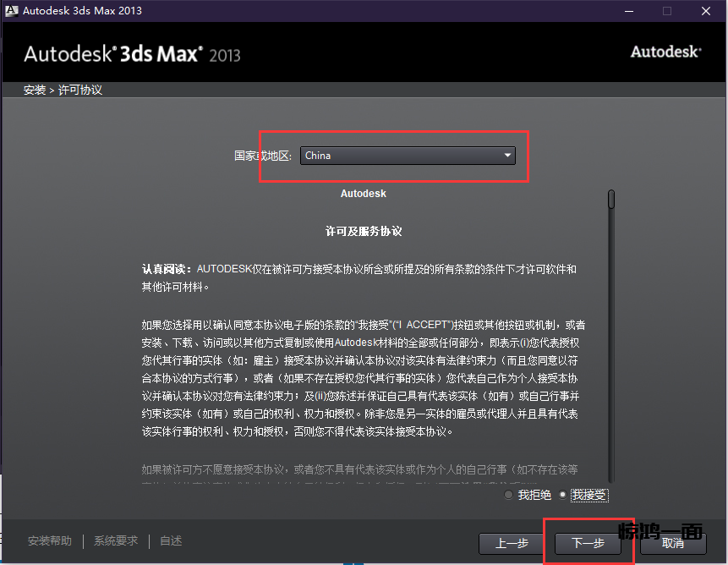Click the 3ds Max title bar app icon

pos(12,11)
